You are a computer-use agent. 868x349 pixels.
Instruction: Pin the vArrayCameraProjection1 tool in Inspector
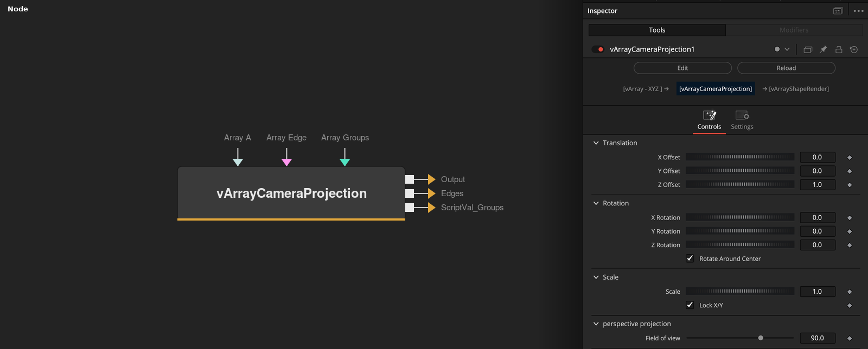pos(823,49)
